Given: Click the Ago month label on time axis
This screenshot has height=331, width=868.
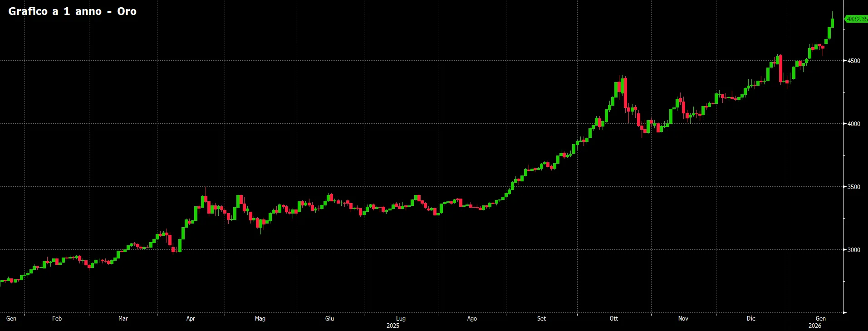Looking at the screenshot, I should click(x=472, y=318).
